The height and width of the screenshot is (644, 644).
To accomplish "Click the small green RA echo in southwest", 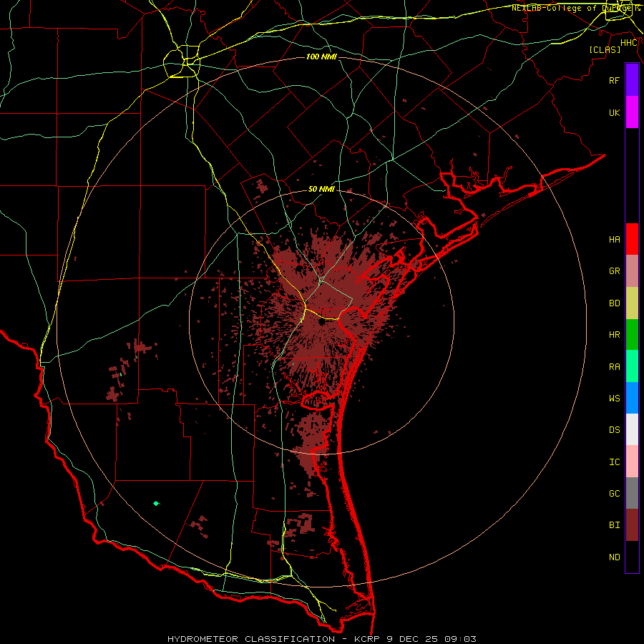I will pyautogui.click(x=156, y=503).
